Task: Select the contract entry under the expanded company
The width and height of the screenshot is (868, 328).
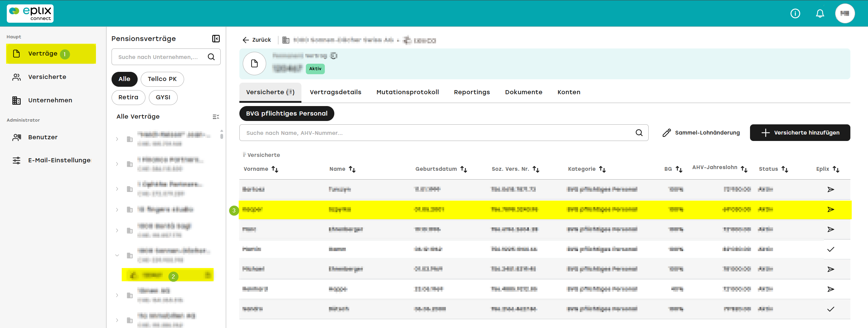Action: (x=167, y=275)
